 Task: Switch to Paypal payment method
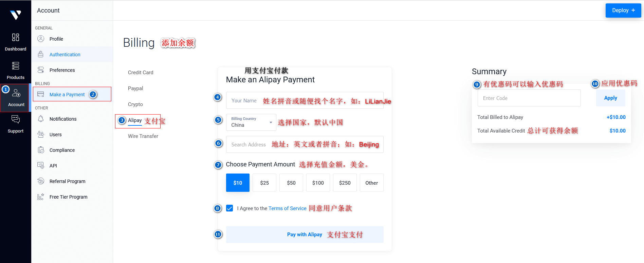coord(135,88)
